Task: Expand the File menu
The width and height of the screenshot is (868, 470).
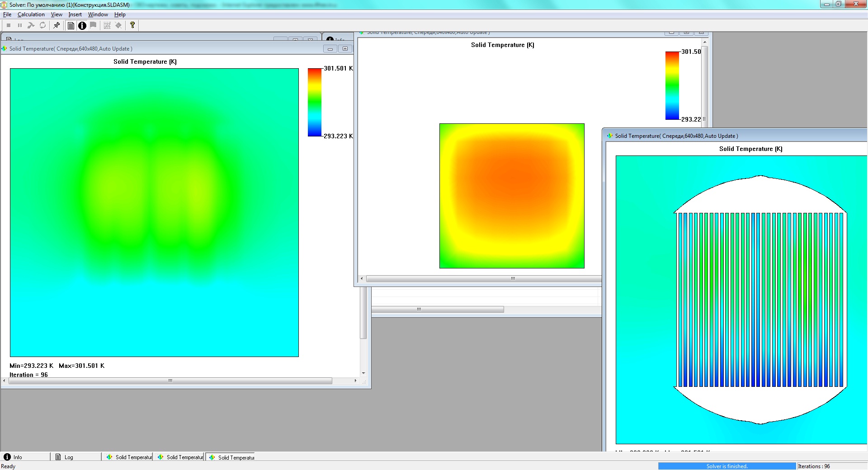Action: click(7, 14)
